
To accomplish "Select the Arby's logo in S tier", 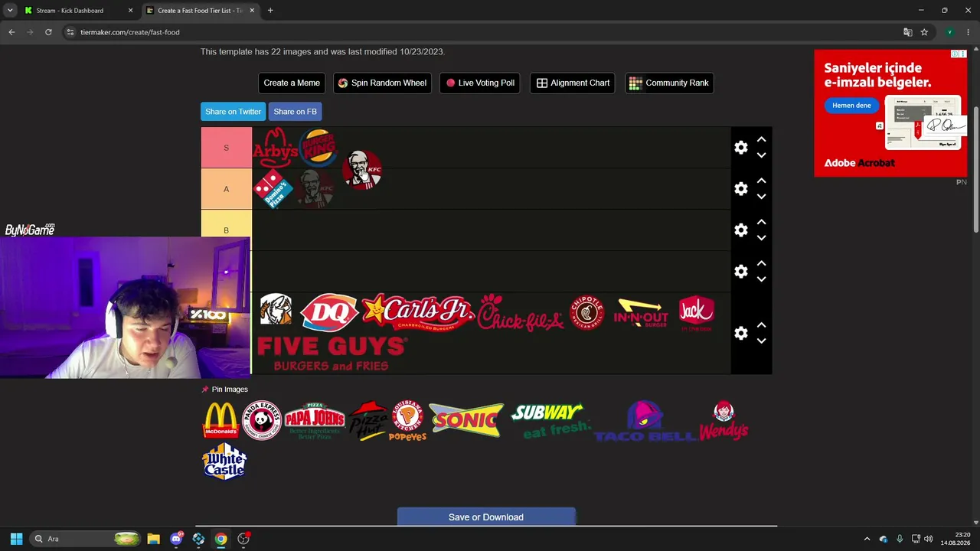I will (275, 147).
